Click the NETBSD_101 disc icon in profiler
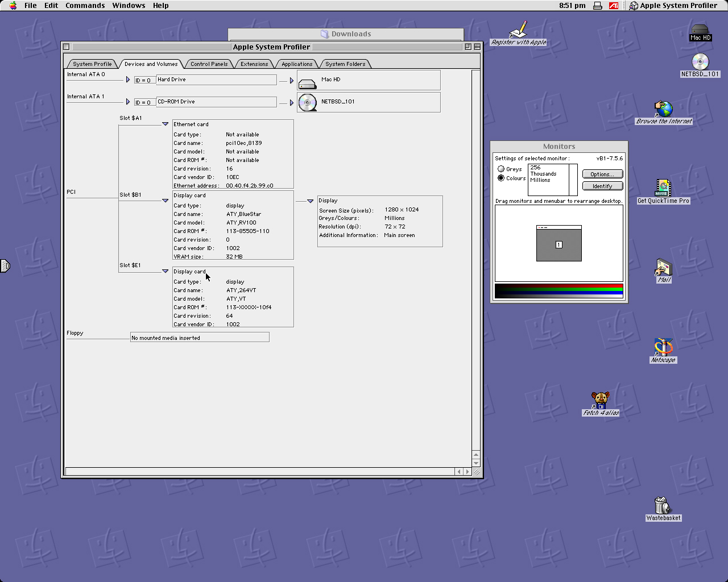Image resolution: width=728 pixels, height=582 pixels. coord(307,102)
